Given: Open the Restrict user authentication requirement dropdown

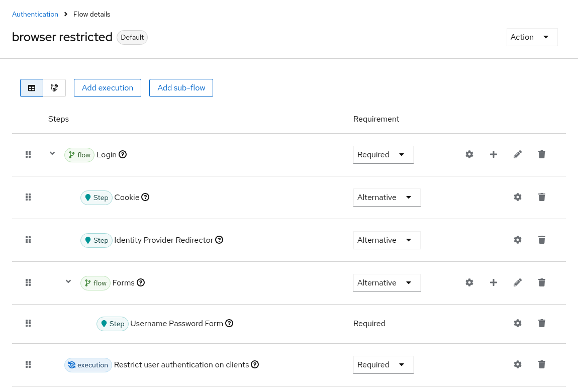Looking at the screenshot, I should [383, 365].
